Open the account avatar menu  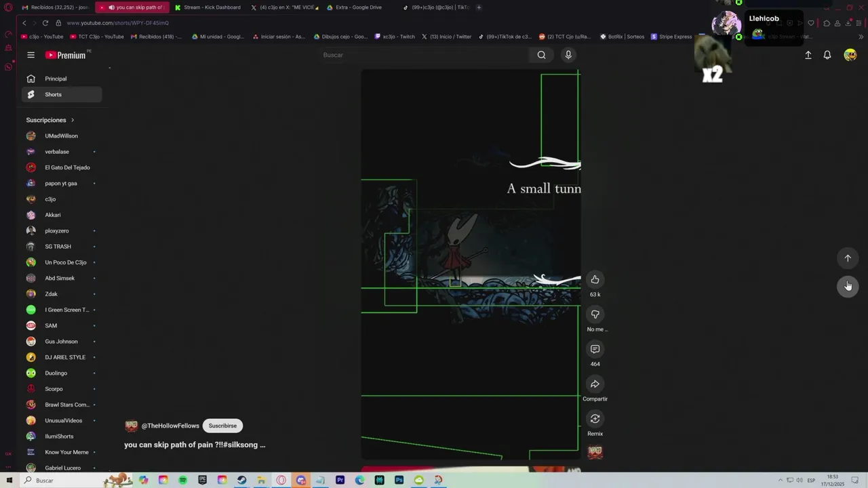click(x=850, y=55)
